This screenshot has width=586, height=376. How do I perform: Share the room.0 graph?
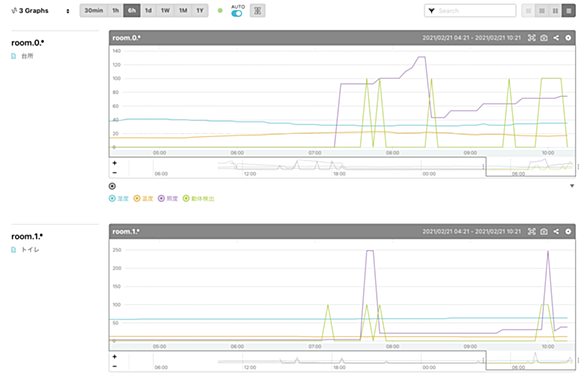coord(556,38)
